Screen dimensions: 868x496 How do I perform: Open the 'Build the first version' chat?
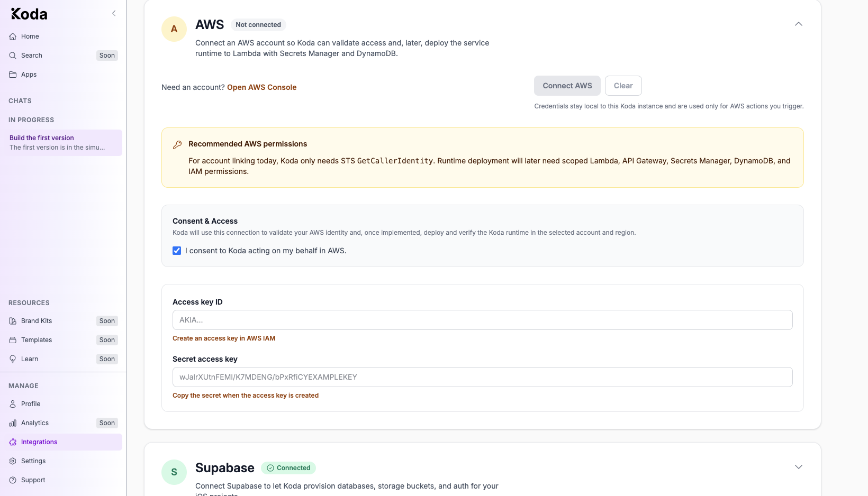point(63,143)
